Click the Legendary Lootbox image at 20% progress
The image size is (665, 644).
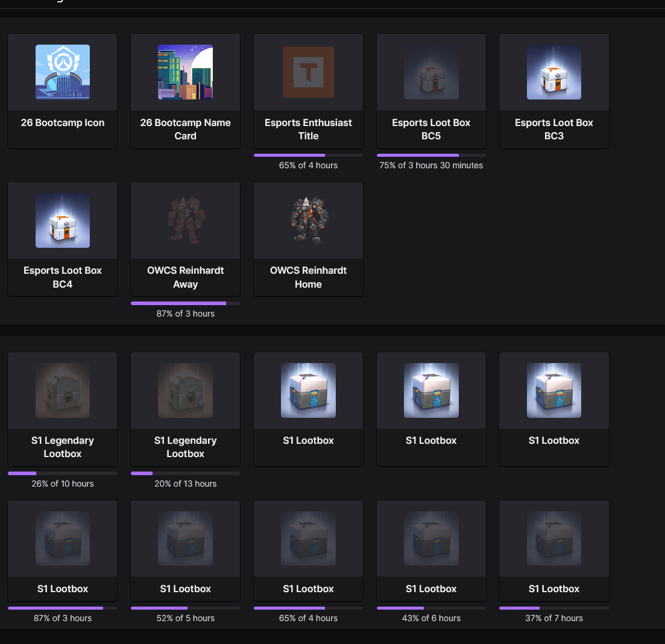pyautogui.click(x=185, y=390)
